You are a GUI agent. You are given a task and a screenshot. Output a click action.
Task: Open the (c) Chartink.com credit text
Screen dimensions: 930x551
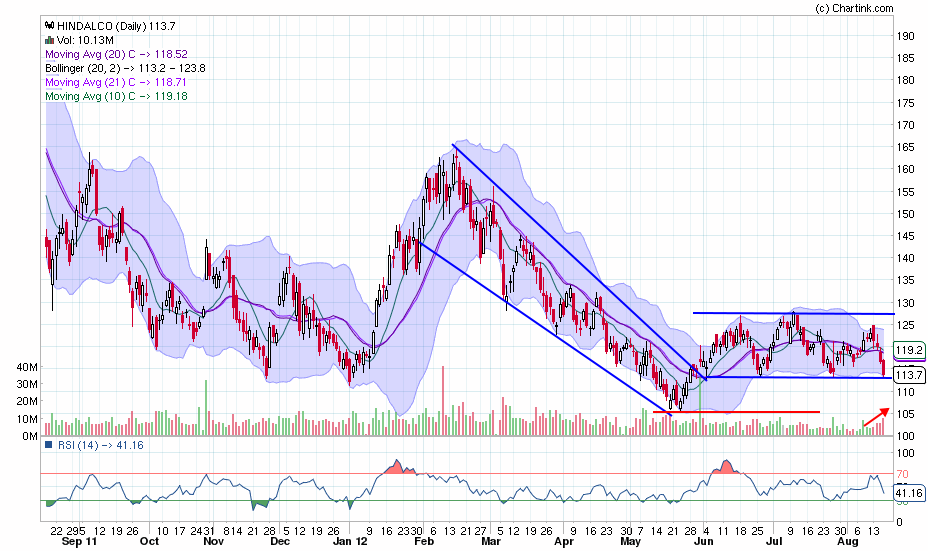(854, 8)
